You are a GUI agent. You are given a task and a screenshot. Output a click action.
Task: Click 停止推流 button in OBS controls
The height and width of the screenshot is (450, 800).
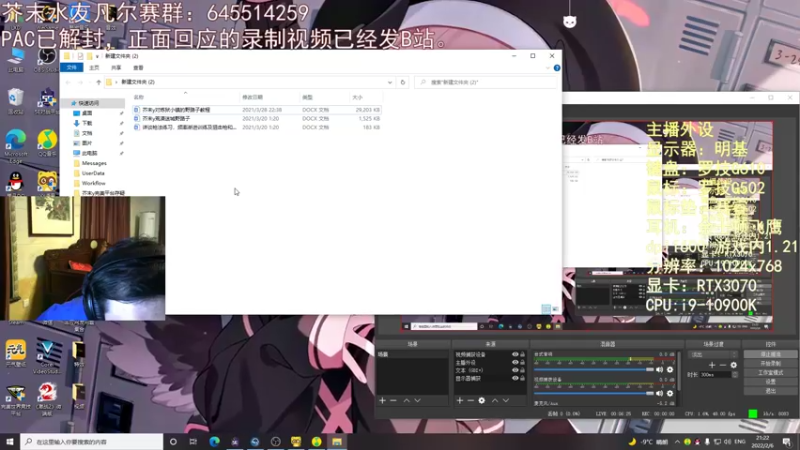[x=770, y=354]
